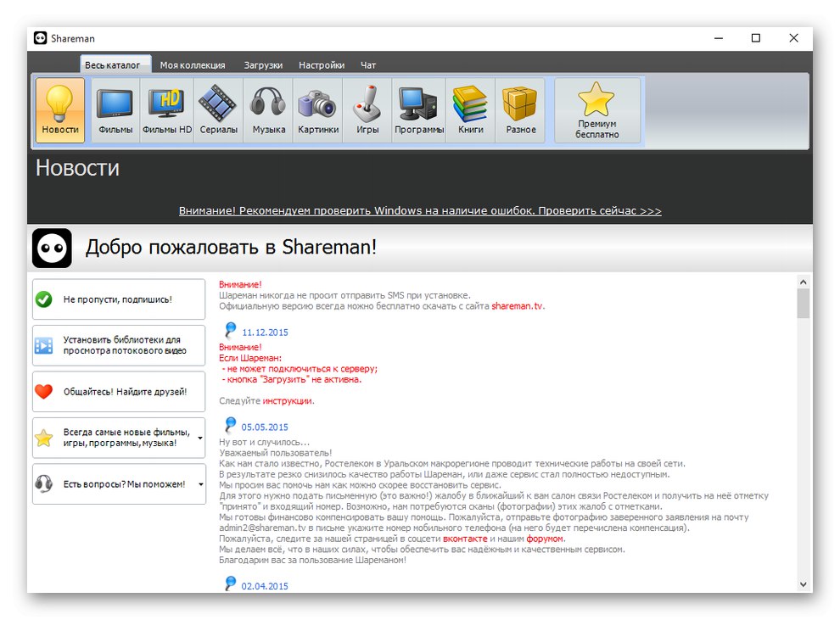Image resolution: width=840 pixels, height=620 pixels.
Task: Click the Новости section heading
Action: 78,168
